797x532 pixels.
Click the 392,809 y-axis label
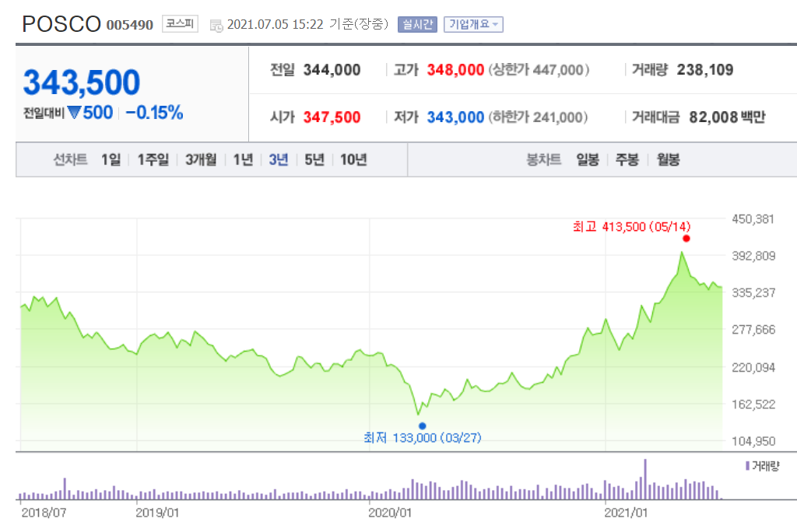coord(753,256)
